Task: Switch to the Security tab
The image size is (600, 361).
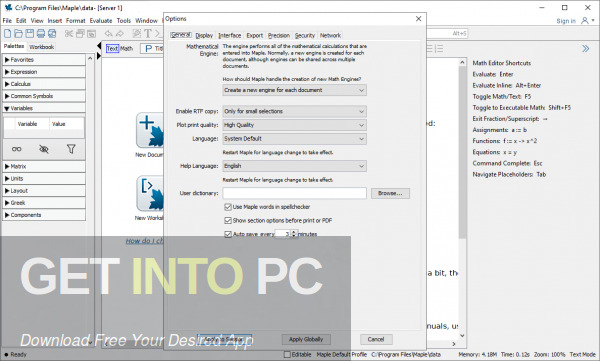Action: pyautogui.click(x=305, y=35)
